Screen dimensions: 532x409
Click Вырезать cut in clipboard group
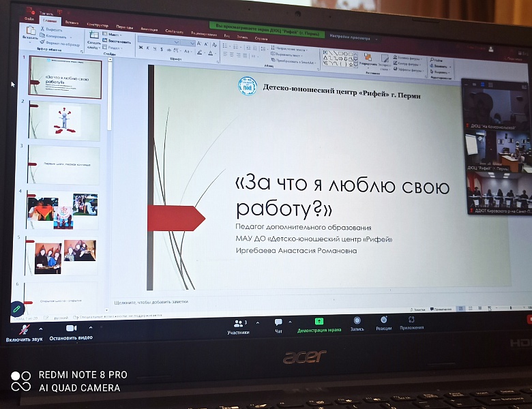[52, 29]
